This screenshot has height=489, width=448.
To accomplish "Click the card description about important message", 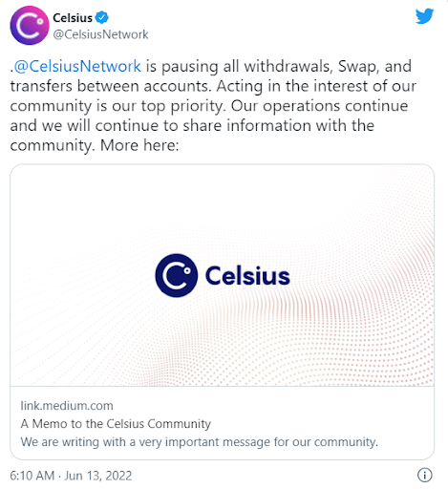I will (x=200, y=442).
